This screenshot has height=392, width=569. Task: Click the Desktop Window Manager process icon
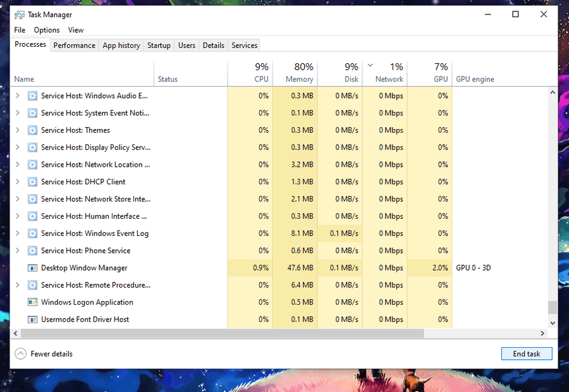point(32,268)
